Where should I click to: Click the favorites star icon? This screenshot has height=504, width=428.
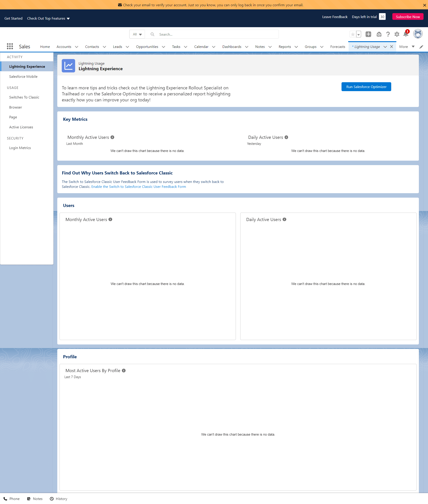pos(352,35)
